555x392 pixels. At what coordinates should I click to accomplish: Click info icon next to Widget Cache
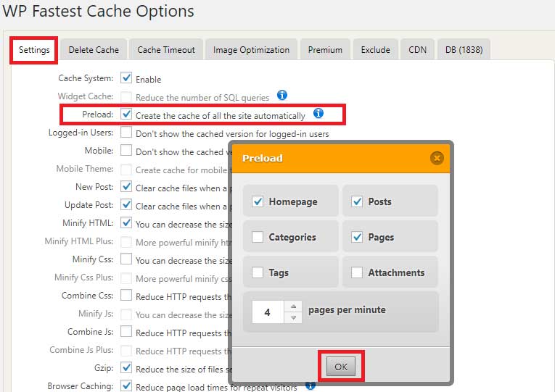pos(282,96)
